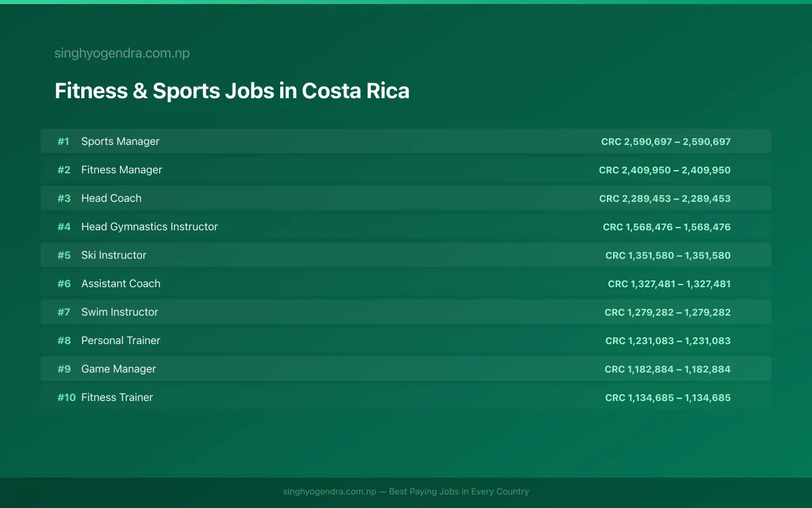Click rank number #1
Image resolution: width=812 pixels, height=508 pixels.
(x=64, y=142)
